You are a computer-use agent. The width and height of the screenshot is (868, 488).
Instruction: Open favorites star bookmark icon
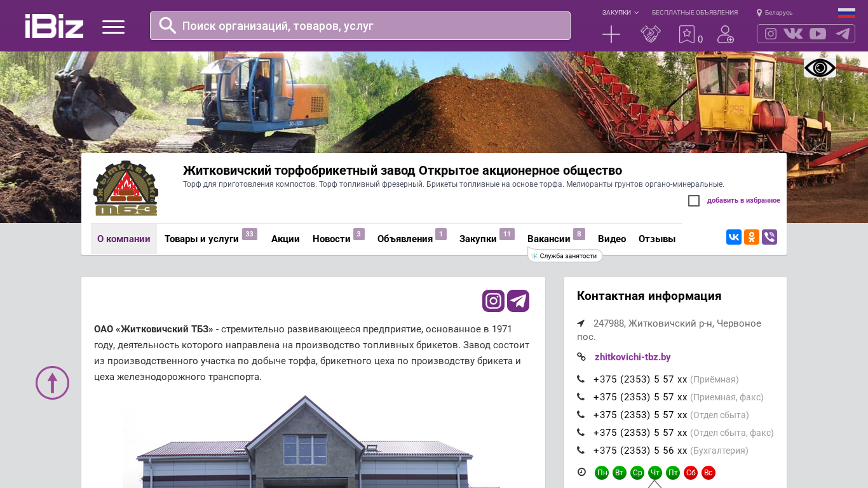686,34
